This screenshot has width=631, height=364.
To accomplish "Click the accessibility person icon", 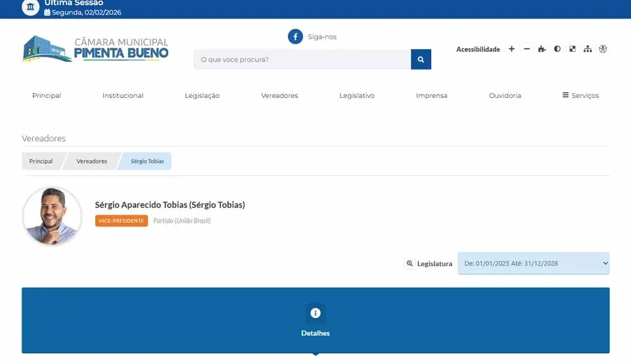I will [x=603, y=49].
